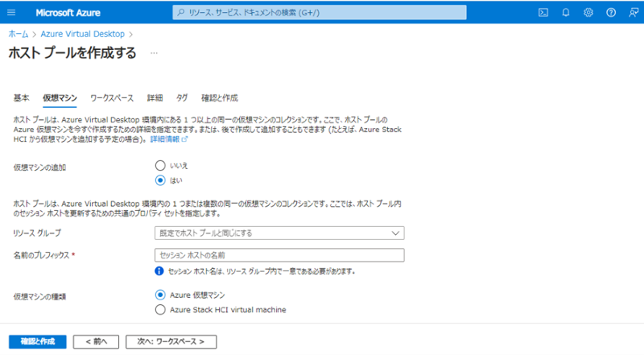This screenshot has height=355, width=644.
Task: Open the notifications bell
Action: point(566,12)
